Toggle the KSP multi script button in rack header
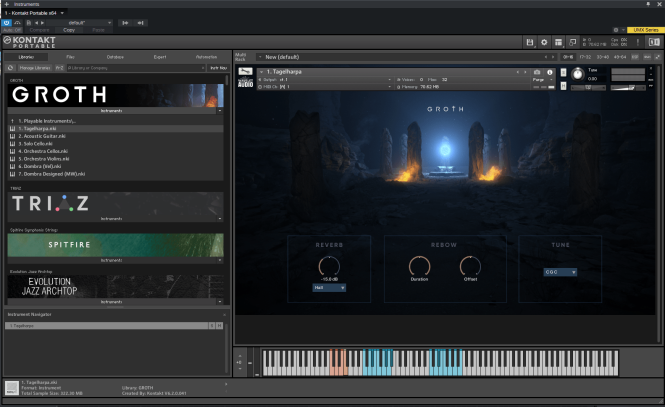Viewport: 665px width, 407px height. [635, 57]
